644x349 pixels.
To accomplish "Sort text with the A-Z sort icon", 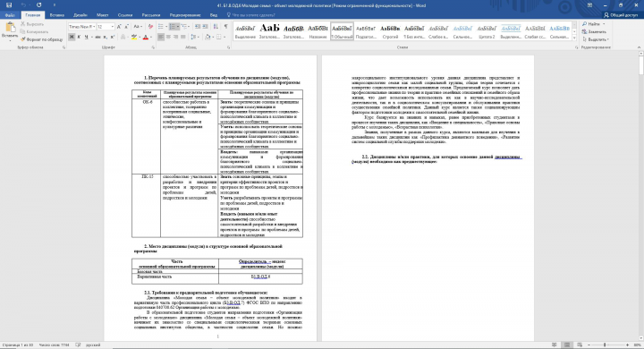I will [x=216, y=27].
